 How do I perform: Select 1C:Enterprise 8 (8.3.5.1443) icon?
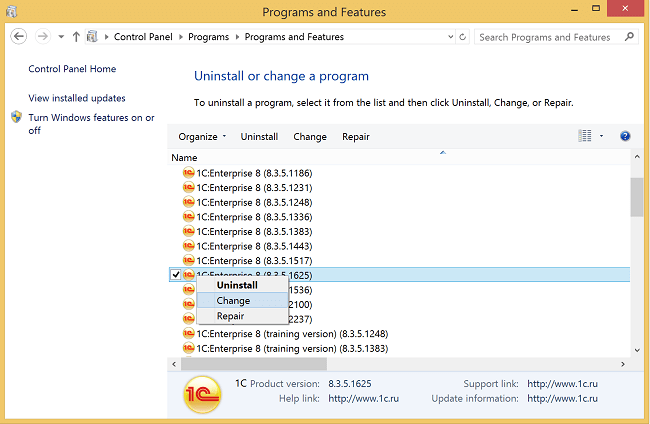(x=189, y=246)
